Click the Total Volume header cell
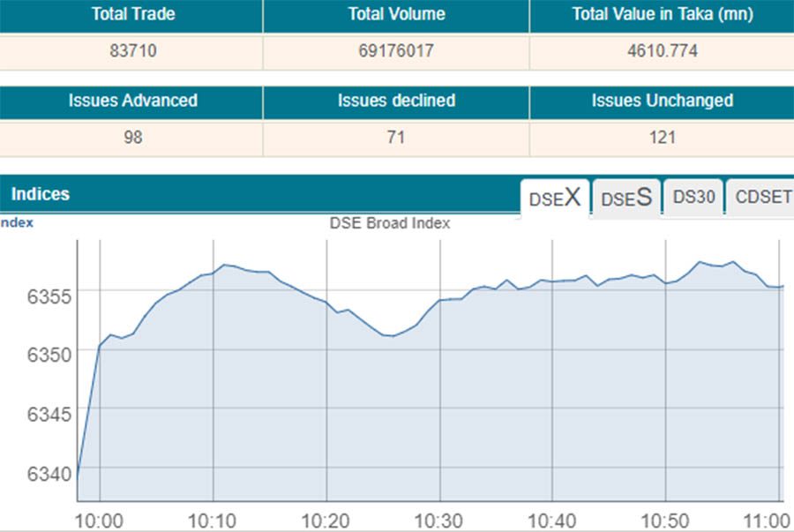 point(396,14)
